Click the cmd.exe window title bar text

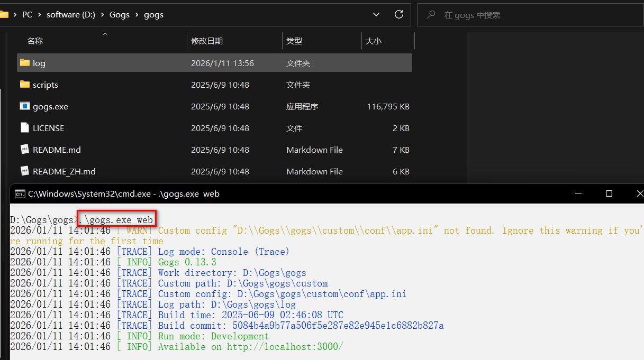click(123, 194)
